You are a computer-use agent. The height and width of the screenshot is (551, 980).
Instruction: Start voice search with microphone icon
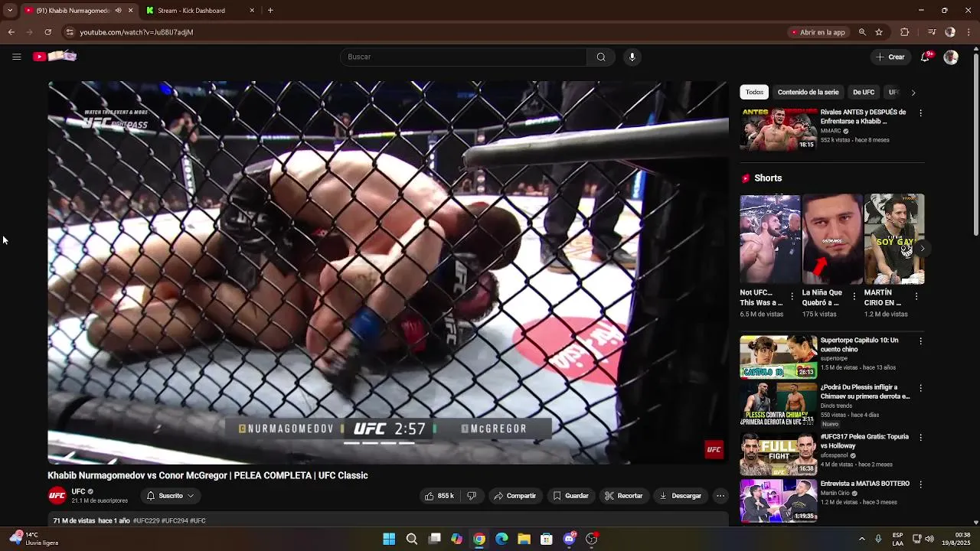[x=632, y=57]
